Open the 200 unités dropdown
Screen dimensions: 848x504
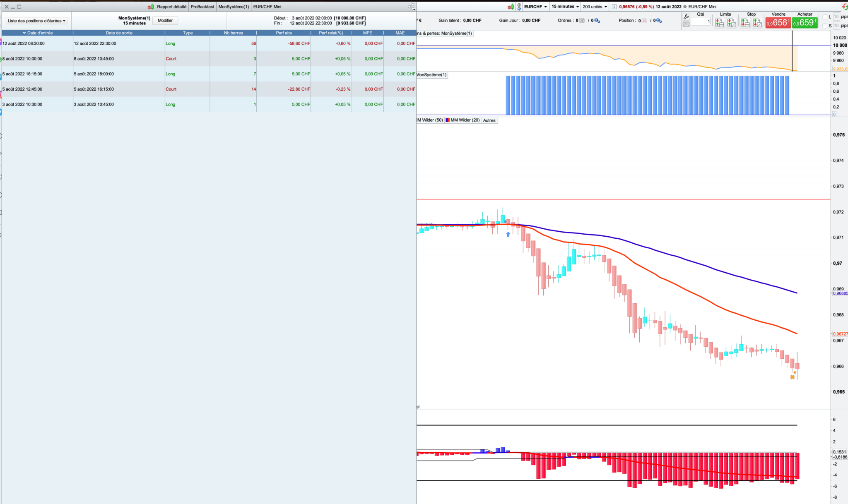[x=595, y=7]
